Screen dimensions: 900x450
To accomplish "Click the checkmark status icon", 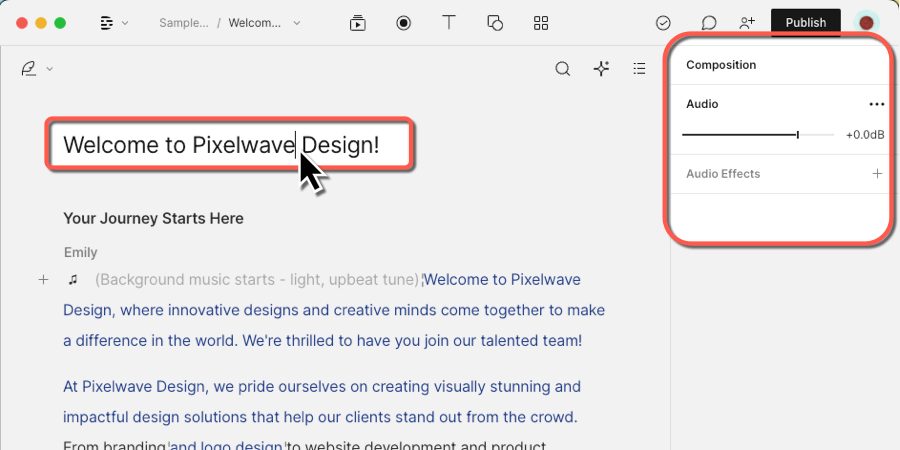I will pos(663,23).
